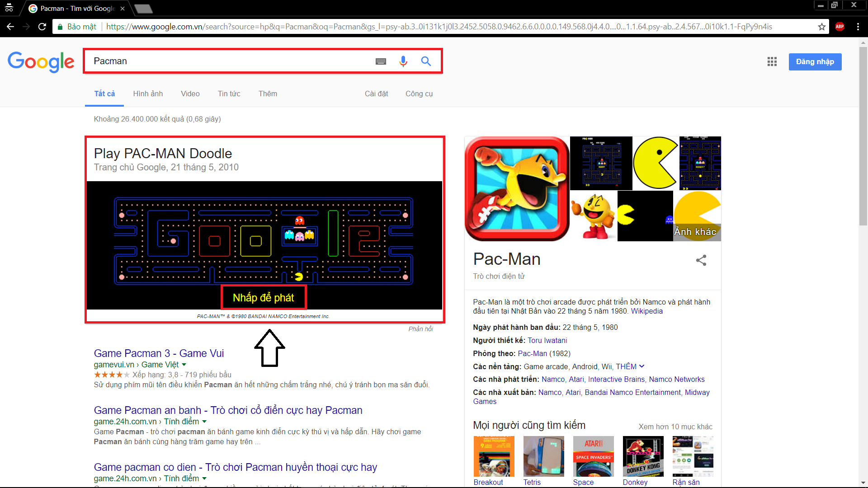Switch to the Hình ảnh tab
Screen dimensions: 868x488
(147, 94)
